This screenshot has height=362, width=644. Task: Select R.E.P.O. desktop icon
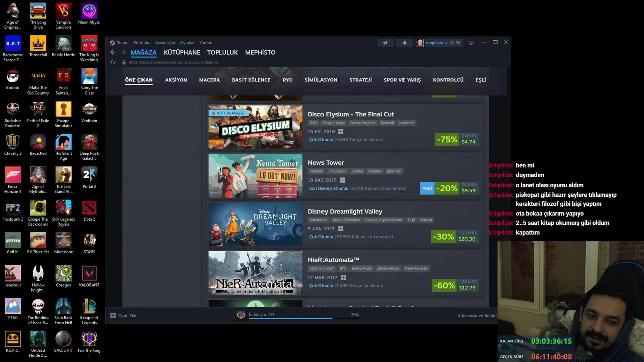(x=13, y=341)
